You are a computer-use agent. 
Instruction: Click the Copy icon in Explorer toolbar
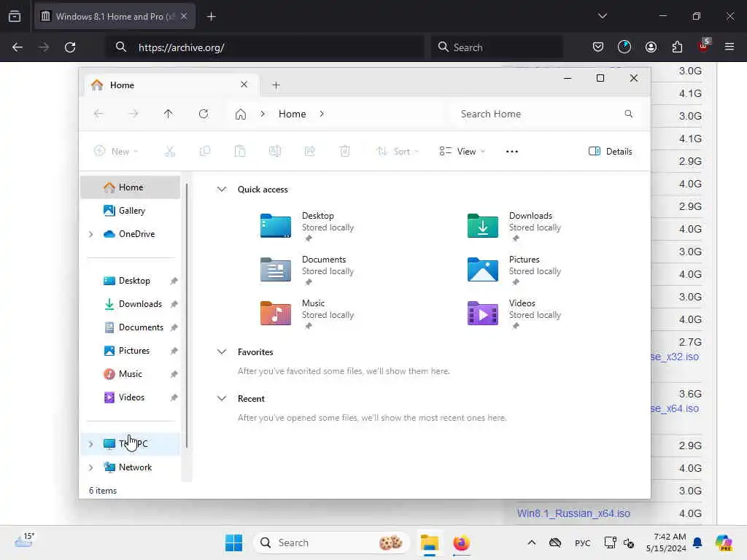pos(205,152)
